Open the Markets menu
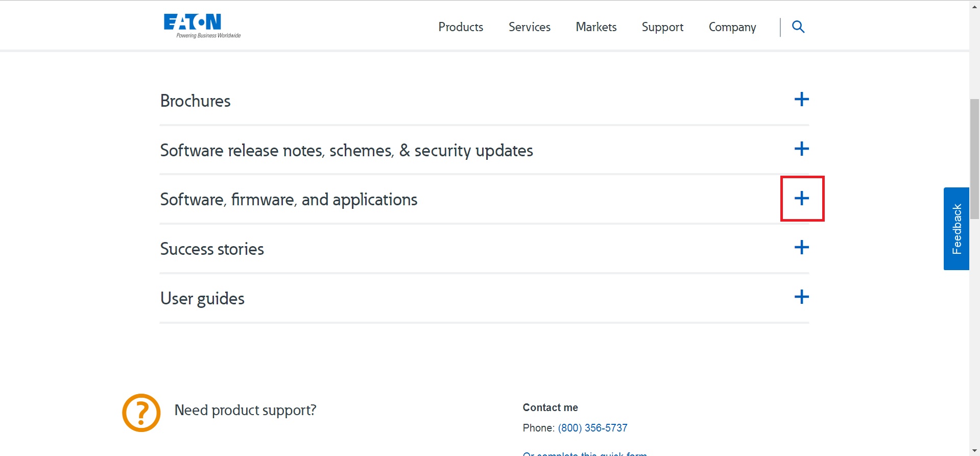The image size is (980, 456). [596, 27]
